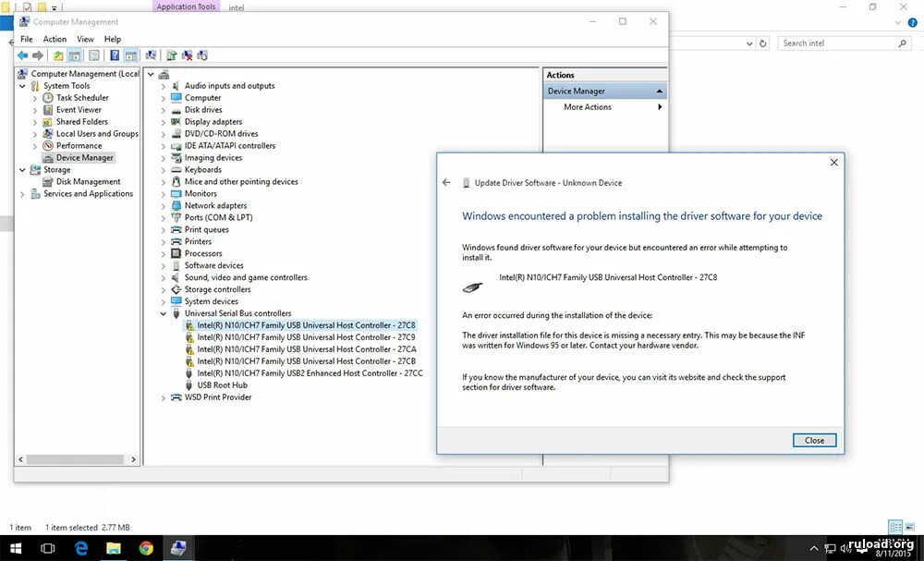924x561 pixels.
Task: Select Event Viewer in the tree
Action: (79, 110)
